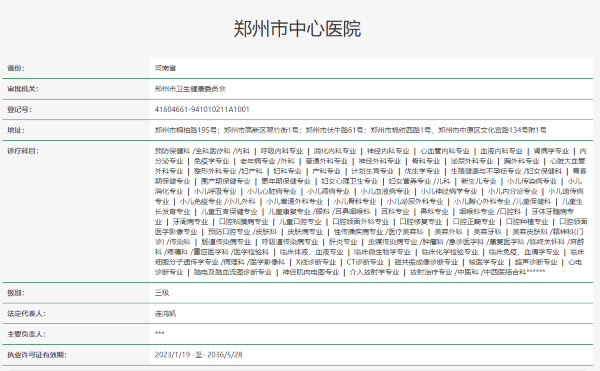The image size is (600, 371).
Task: Select the X线诊断专业 entry
Action: (x=316, y=262)
